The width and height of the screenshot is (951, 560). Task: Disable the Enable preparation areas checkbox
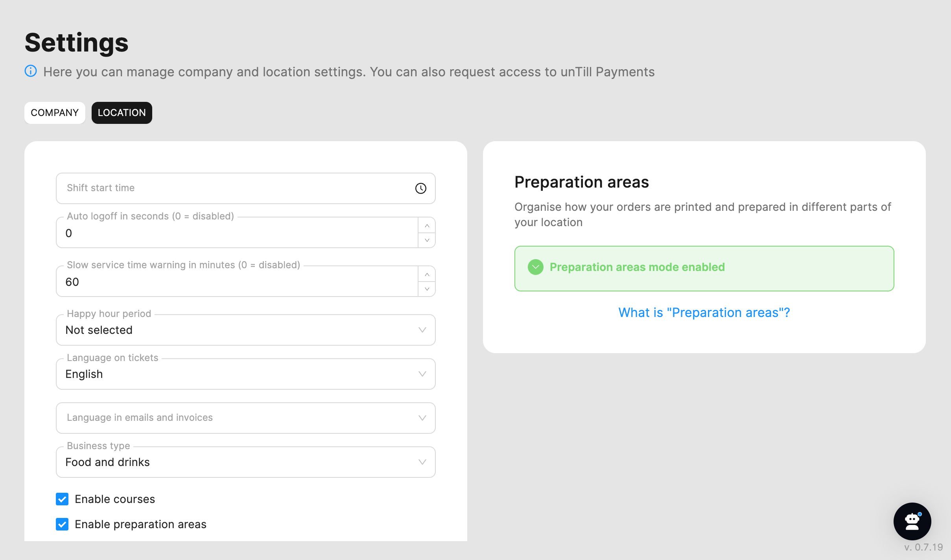coord(62,524)
